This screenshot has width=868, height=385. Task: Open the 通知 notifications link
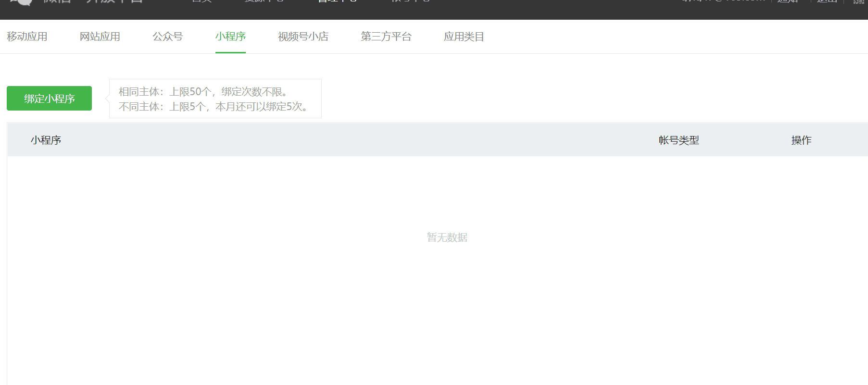click(x=788, y=1)
